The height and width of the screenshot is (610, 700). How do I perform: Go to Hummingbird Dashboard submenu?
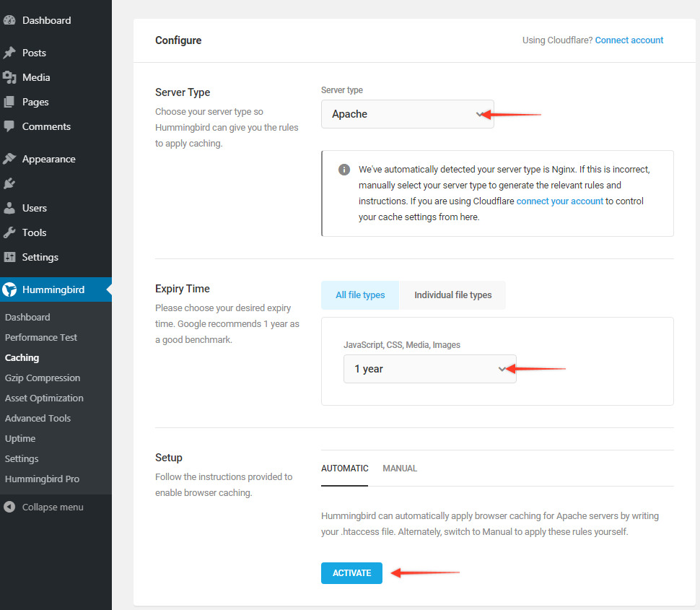27,317
